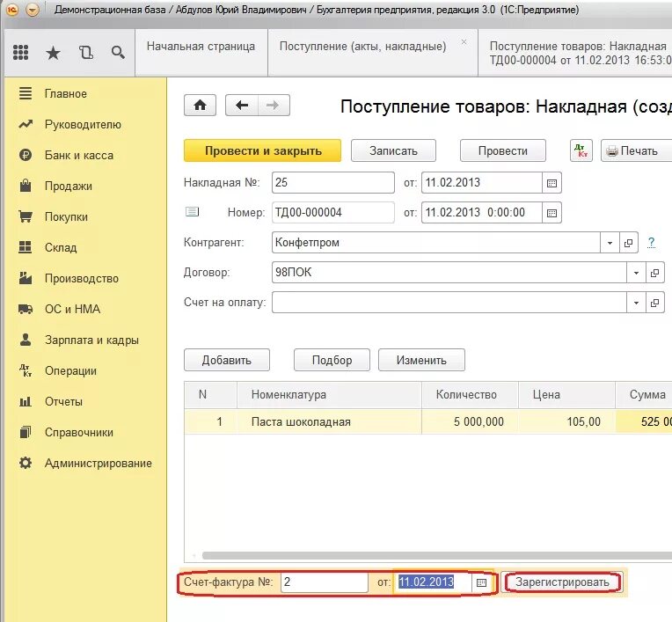
Task: Click the 1C application logo icon
Action: click(x=13, y=10)
